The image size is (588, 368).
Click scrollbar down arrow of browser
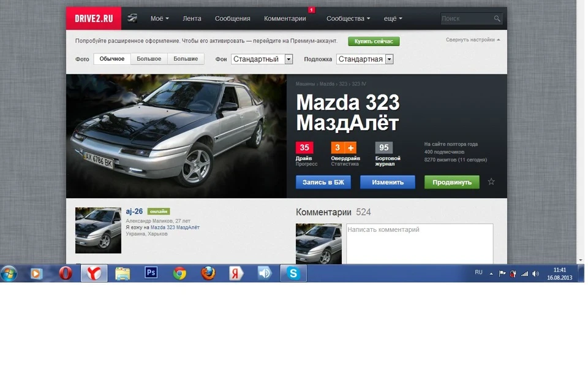[581, 260]
